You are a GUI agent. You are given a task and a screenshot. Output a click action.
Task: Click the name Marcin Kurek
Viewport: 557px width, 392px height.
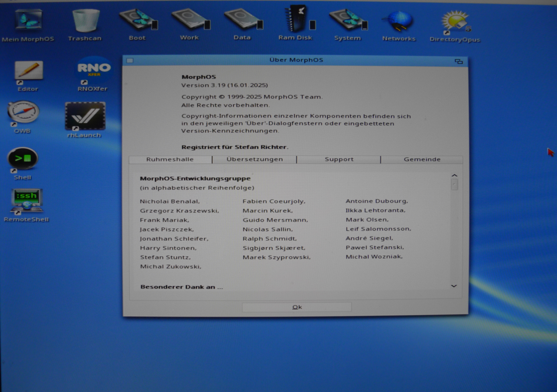tap(268, 211)
